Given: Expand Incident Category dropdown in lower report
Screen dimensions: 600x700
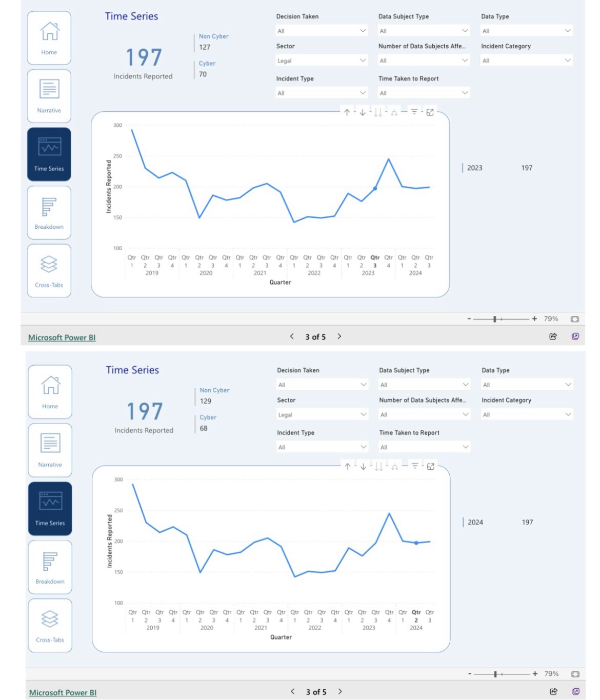Looking at the screenshot, I should coord(527,414).
